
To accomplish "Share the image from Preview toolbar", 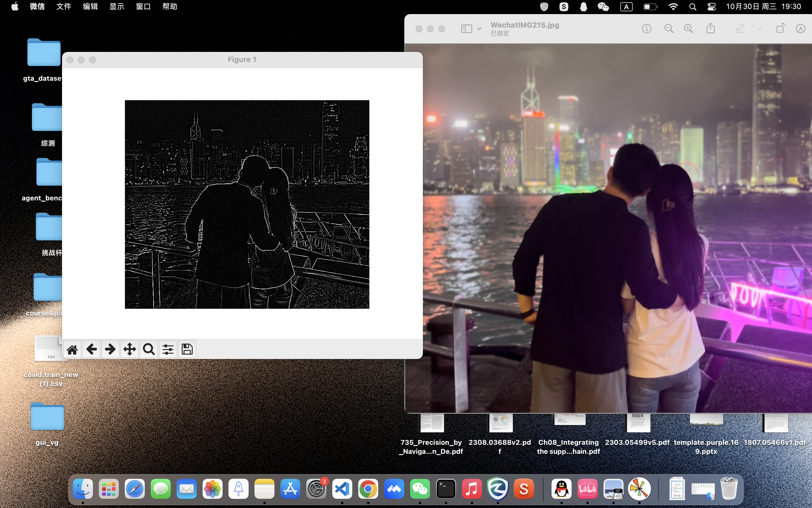I will coord(711,28).
